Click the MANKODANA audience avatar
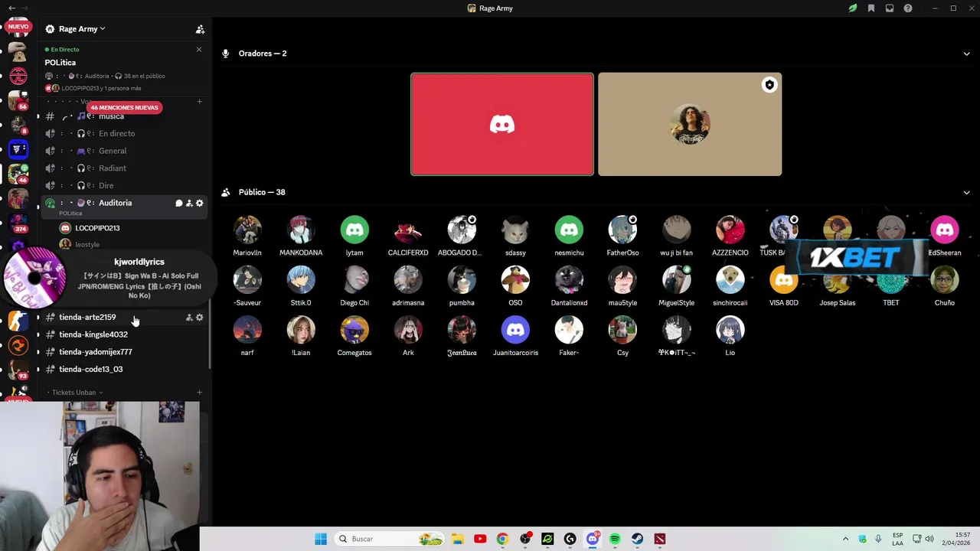980x551 pixels. tap(301, 230)
